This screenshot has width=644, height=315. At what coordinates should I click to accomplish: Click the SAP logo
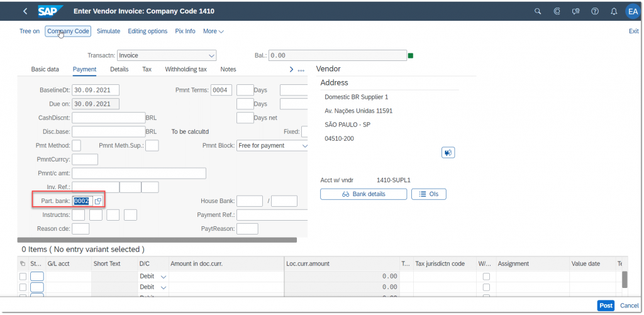click(x=50, y=11)
